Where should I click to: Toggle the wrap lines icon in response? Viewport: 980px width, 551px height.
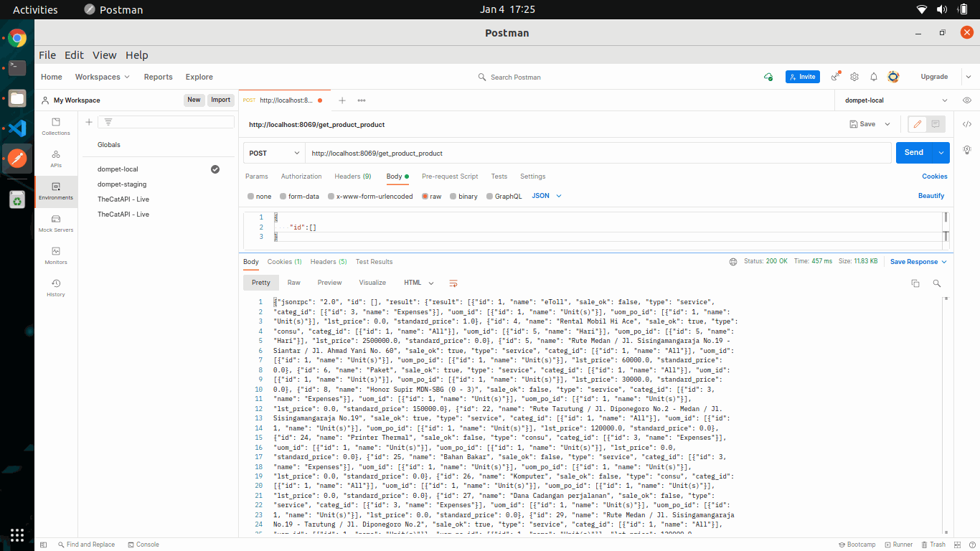[x=453, y=283]
